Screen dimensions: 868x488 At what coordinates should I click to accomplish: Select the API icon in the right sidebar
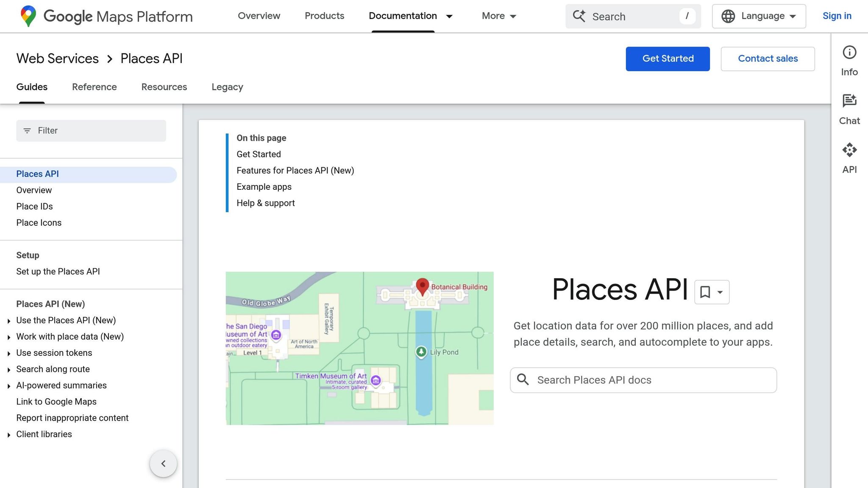(x=849, y=150)
